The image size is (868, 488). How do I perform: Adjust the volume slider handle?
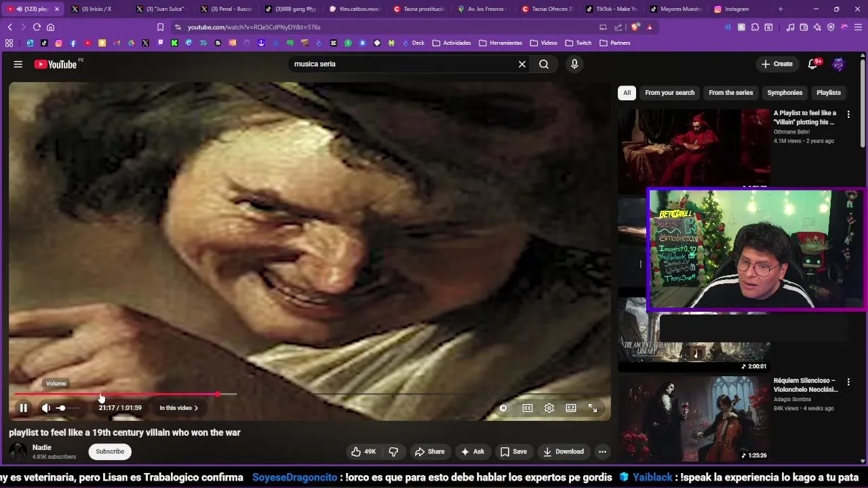coord(62,408)
